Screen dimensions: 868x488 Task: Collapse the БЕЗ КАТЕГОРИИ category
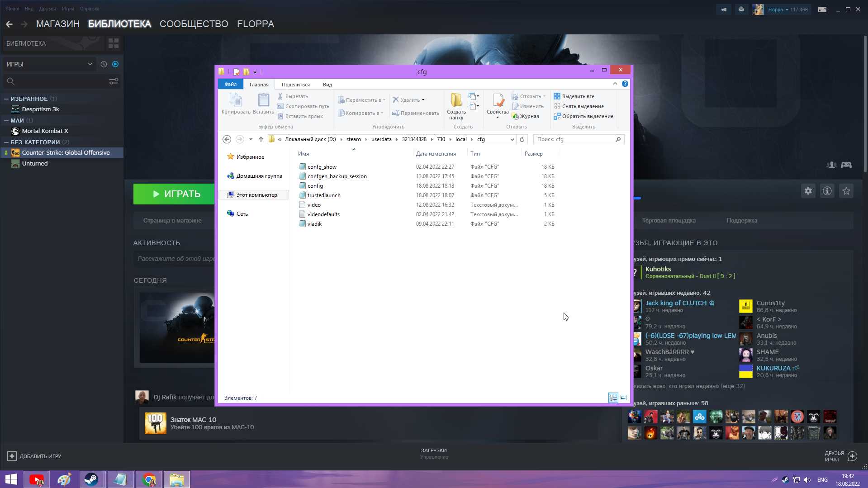[x=6, y=142]
